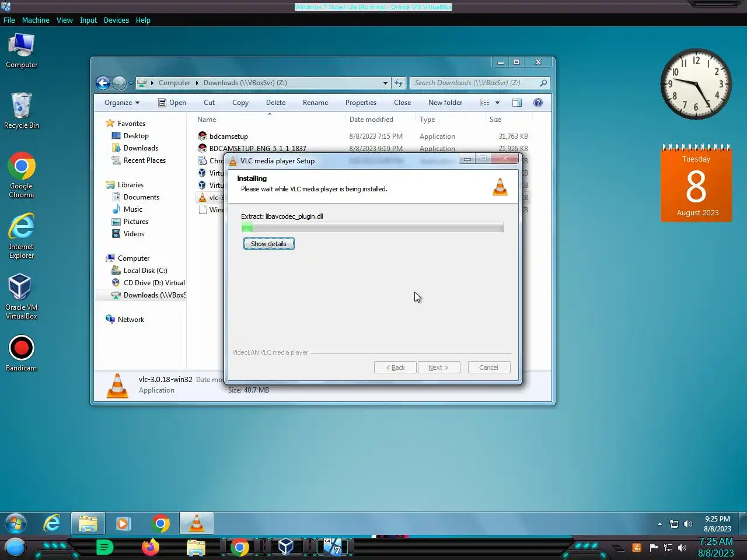
Task: Expand the address bar history dropdown
Action: click(385, 83)
